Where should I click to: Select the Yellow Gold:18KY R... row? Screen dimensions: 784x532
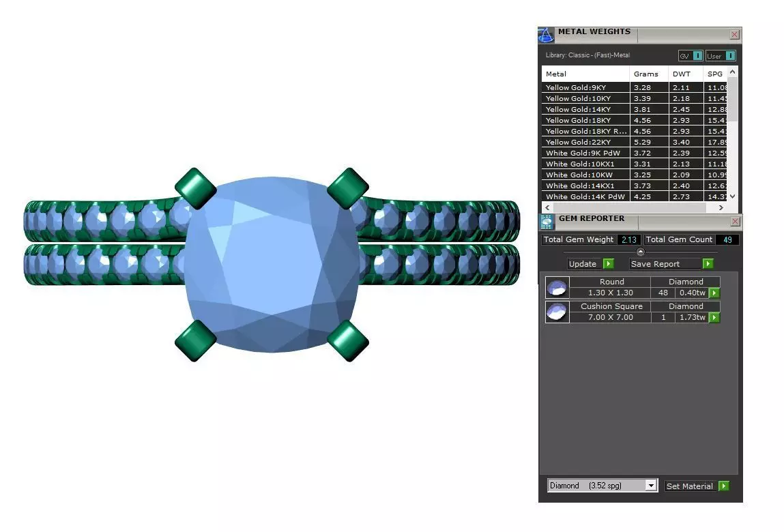coord(635,132)
